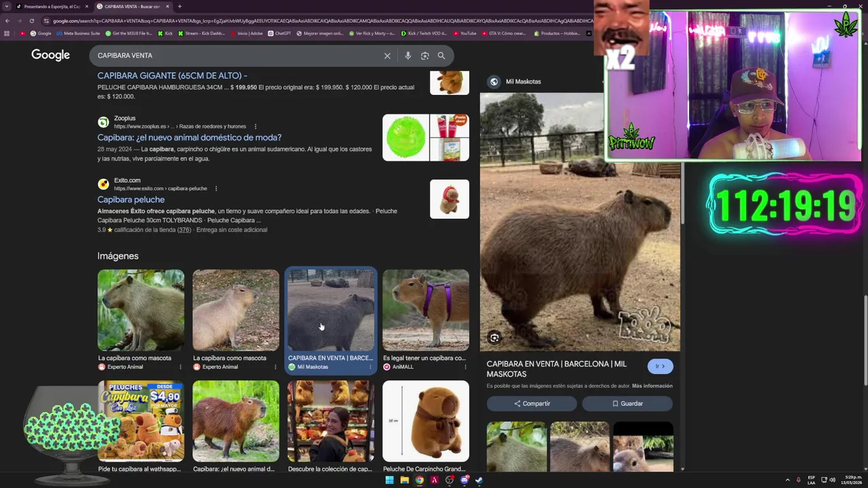
Task: Click the Lens search icon on preview image
Action: [494, 338]
